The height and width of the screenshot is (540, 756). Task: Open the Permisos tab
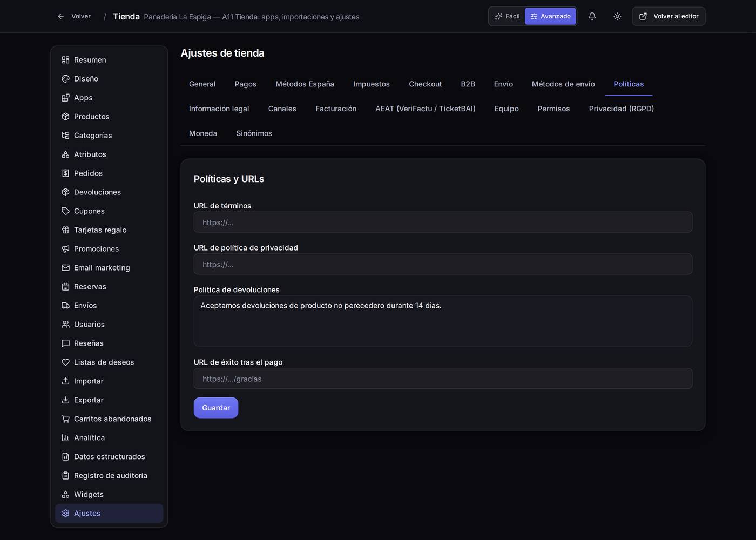point(553,109)
